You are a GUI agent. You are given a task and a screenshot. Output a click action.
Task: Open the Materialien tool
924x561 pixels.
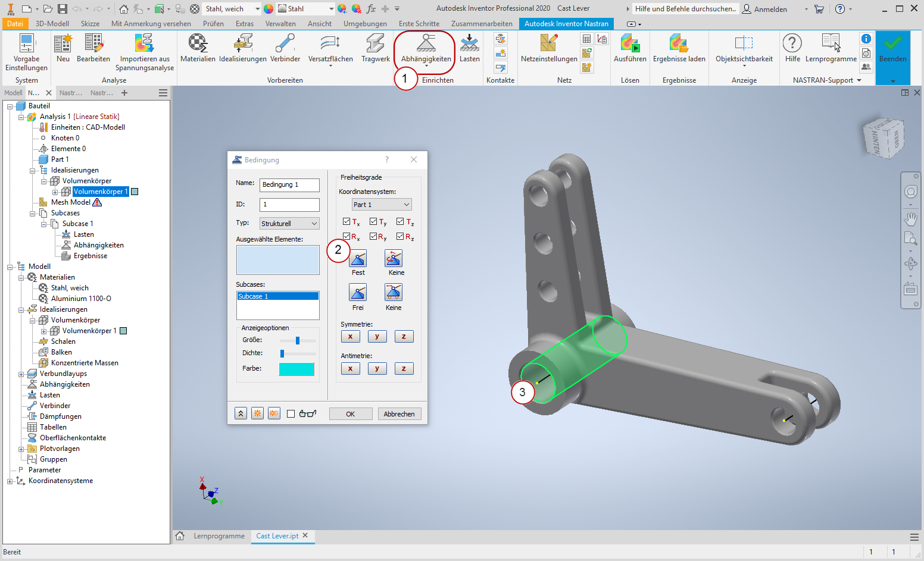[198, 48]
